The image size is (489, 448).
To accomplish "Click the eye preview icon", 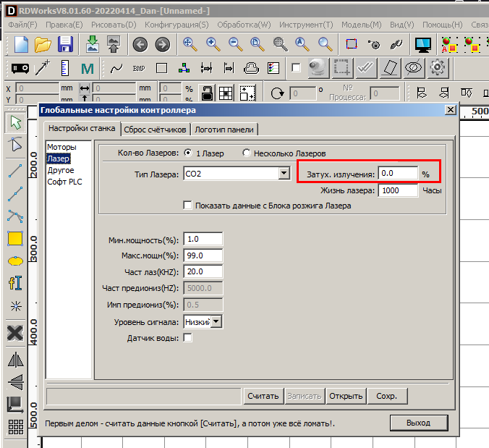I will pos(414,67).
